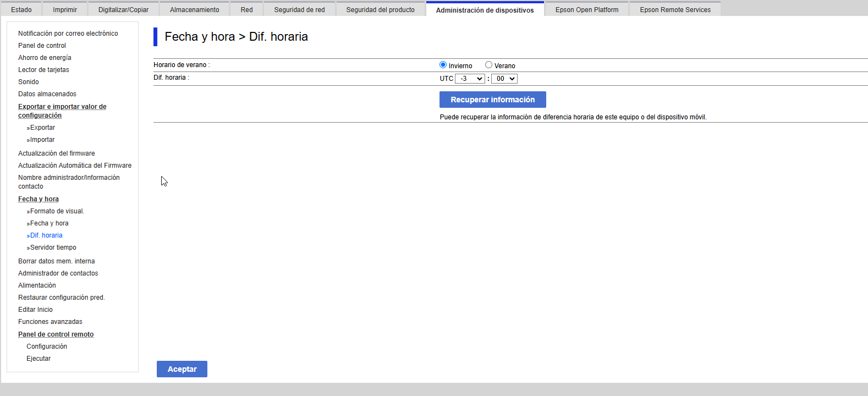Go to Panel de control settings
Screen dimensions: 868x396
point(42,46)
